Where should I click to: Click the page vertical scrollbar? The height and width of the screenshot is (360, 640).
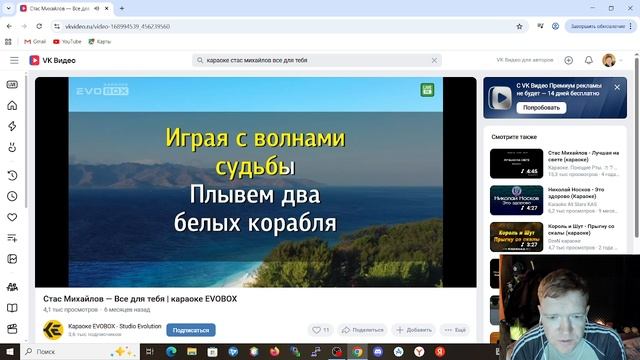click(636, 147)
